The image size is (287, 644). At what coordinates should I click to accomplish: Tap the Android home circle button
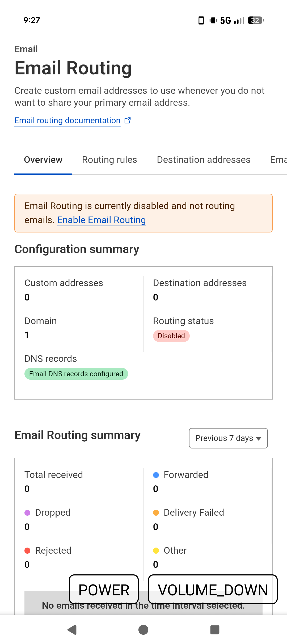(x=143, y=630)
